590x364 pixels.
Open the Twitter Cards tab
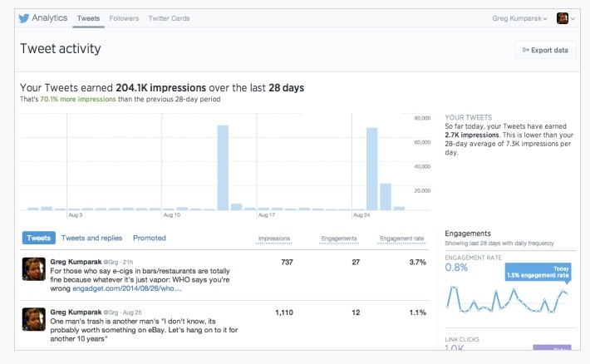[x=169, y=18]
